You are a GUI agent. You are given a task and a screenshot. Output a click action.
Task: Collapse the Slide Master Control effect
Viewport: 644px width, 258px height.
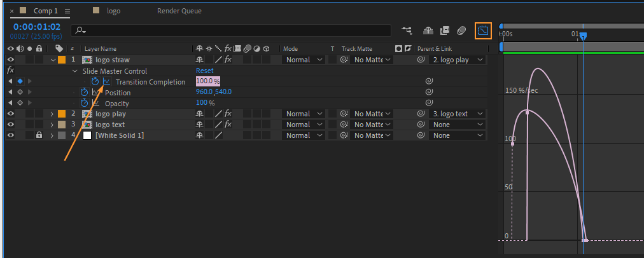(75, 71)
